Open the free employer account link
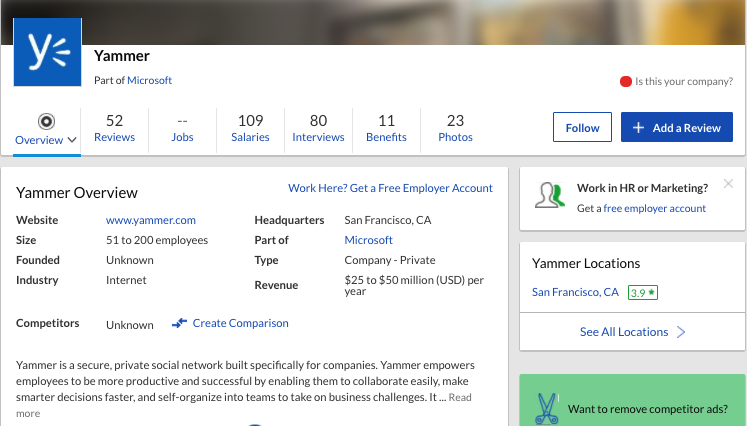This screenshot has width=747, height=426. [x=655, y=209]
